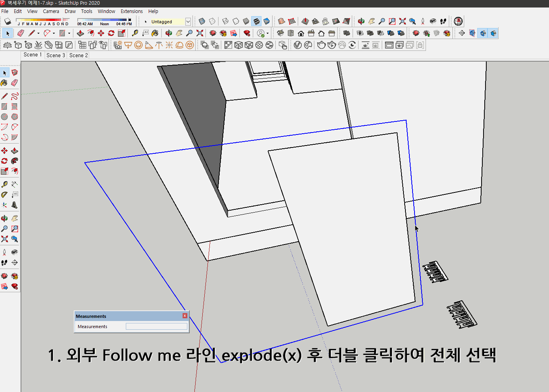Viewport: 549px width, 392px height.
Task: Open the Untagged tags dropdown
Action: coord(188,21)
